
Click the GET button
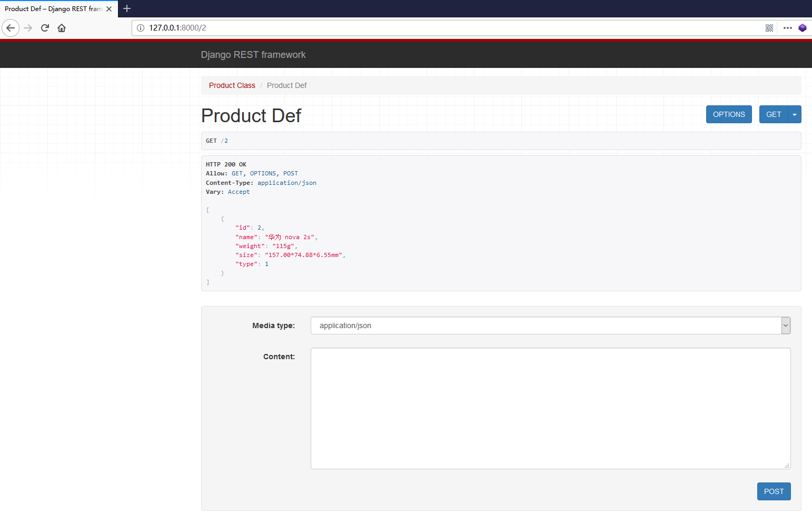tap(774, 114)
